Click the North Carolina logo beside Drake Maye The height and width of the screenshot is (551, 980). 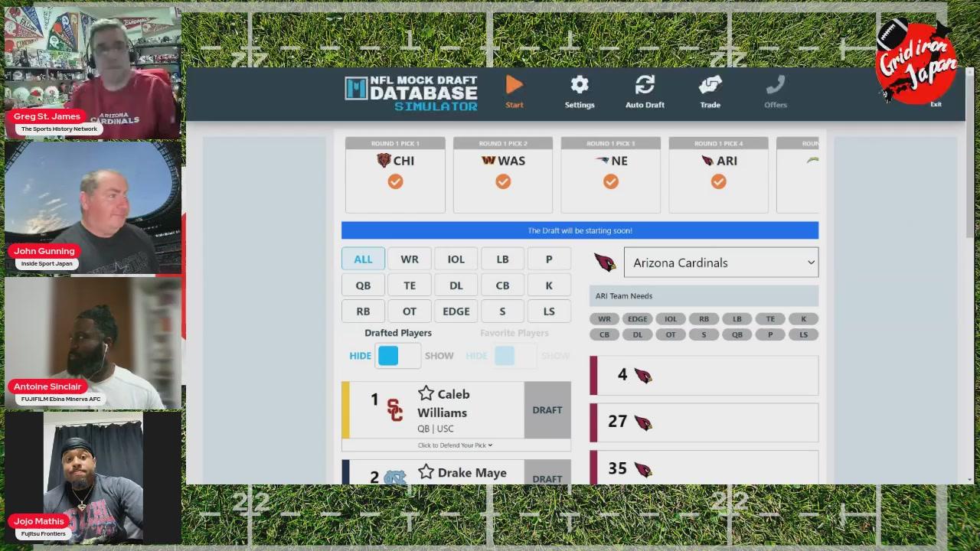pos(394,478)
